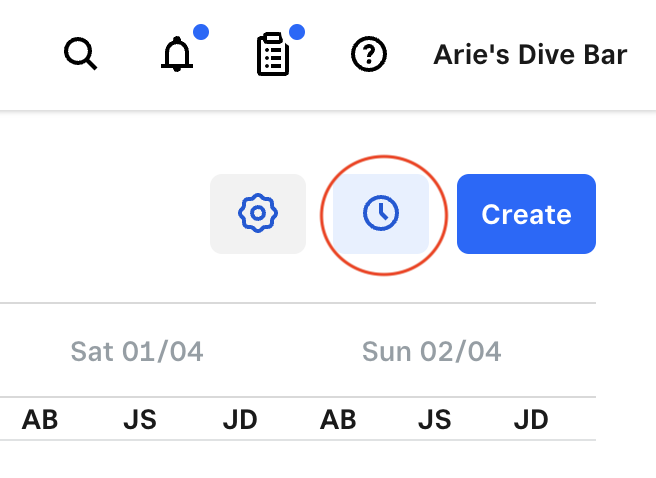The height and width of the screenshot is (478, 656).
Task: Click the empty cell below Saturday's JS column
Action: pos(140,460)
